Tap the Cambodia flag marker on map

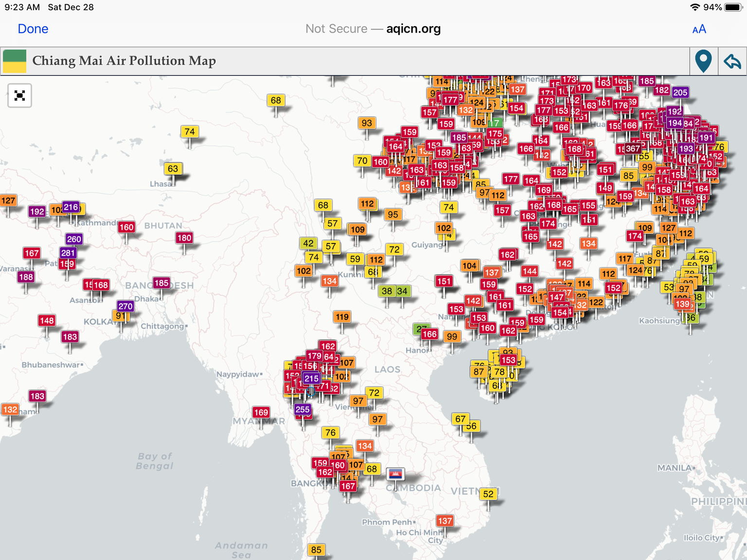point(395,473)
